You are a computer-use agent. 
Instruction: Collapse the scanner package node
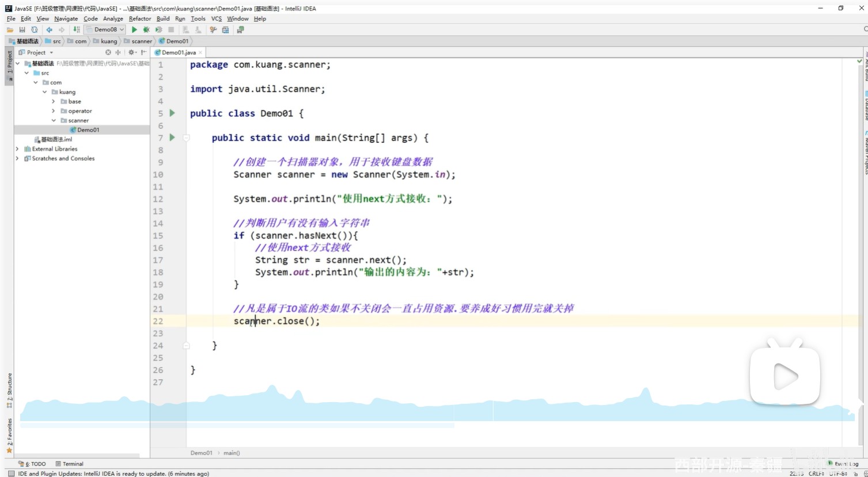pos(54,120)
